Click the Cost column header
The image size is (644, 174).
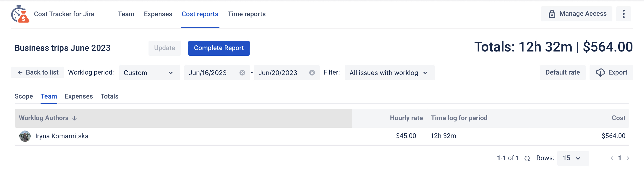[618, 118]
